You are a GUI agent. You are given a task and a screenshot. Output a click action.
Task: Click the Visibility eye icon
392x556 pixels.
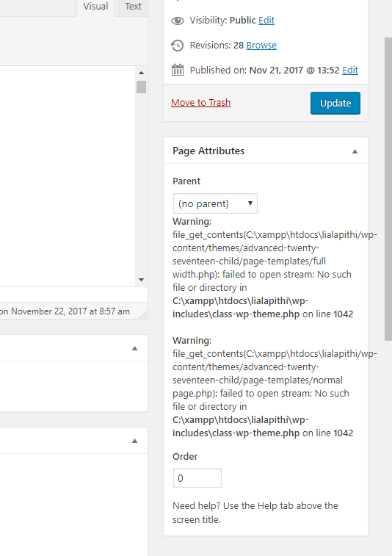(178, 21)
